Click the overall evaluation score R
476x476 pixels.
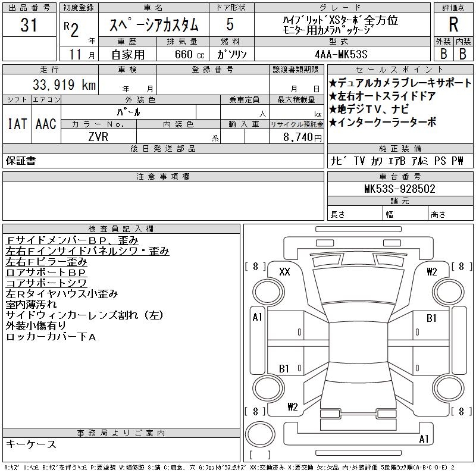[x=453, y=24]
